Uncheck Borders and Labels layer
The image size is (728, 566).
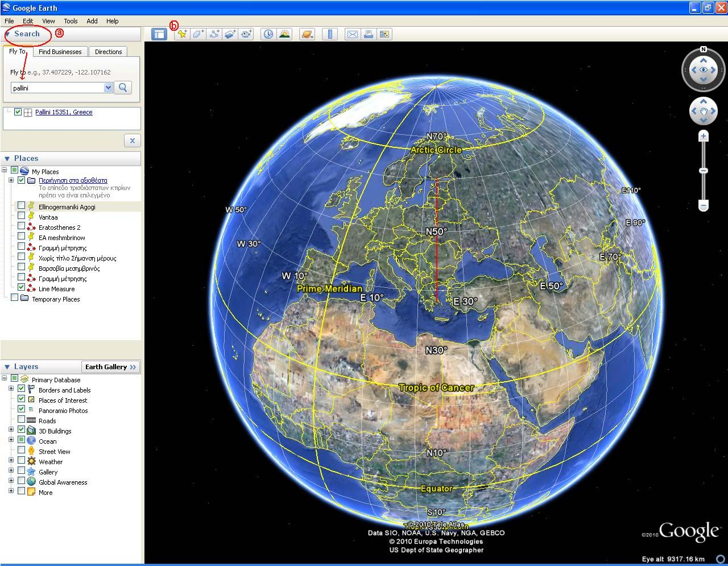[21, 389]
